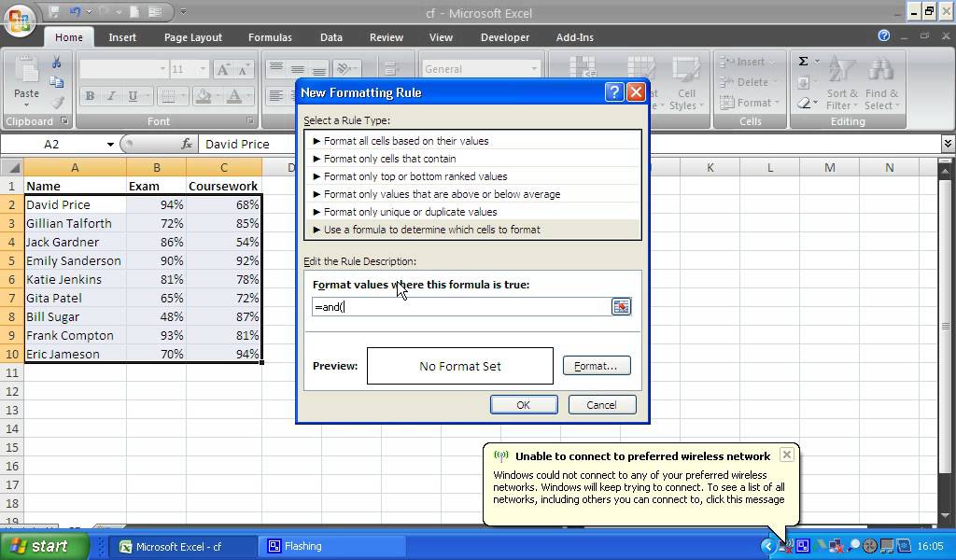Image resolution: width=956 pixels, height=560 pixels.
Task: Click vertical scrollbar down arrow
Action: click(946, 515)
